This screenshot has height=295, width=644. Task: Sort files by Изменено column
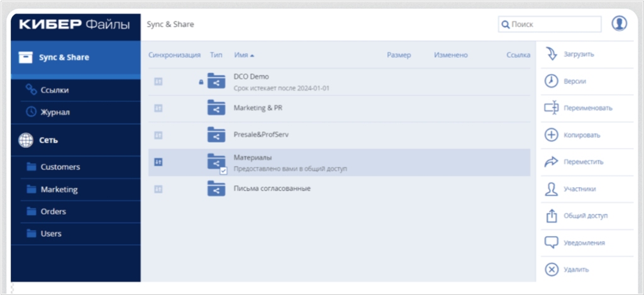[450, 55]
